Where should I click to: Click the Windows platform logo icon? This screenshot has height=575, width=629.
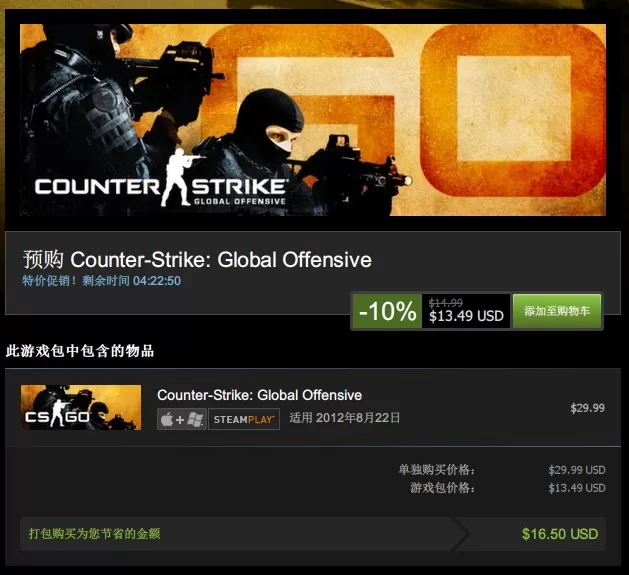coord(195,420)
